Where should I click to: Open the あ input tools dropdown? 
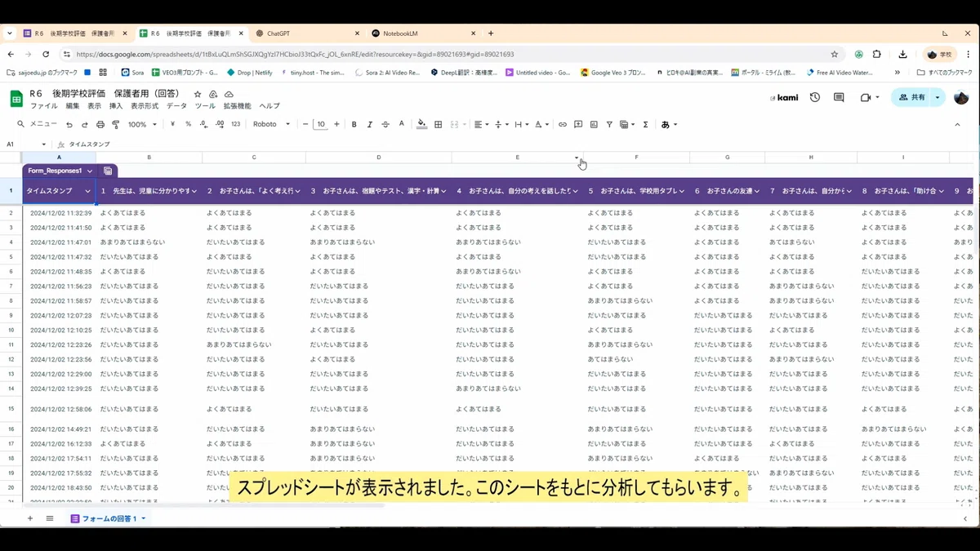(669, 125)
